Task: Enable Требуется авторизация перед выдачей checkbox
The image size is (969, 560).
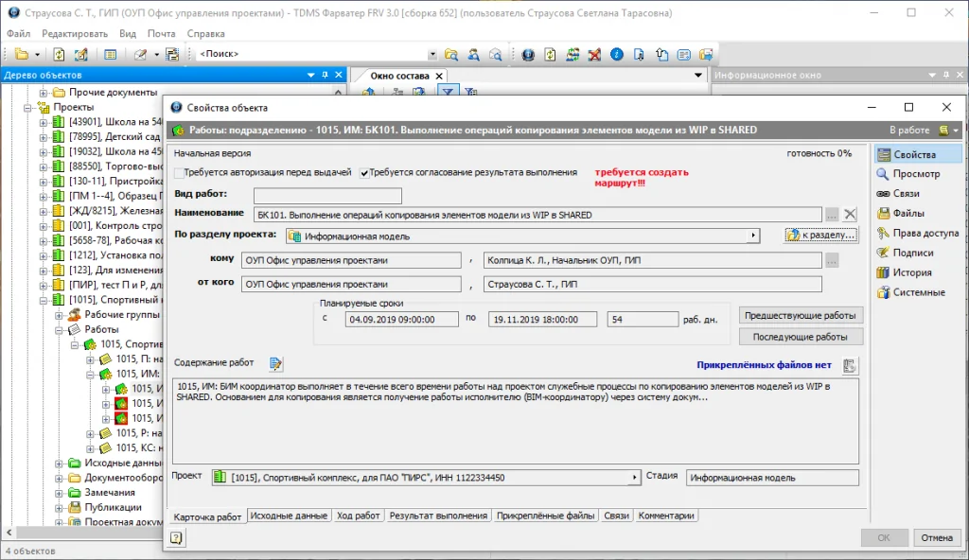Action: click(x=179, y=173)
